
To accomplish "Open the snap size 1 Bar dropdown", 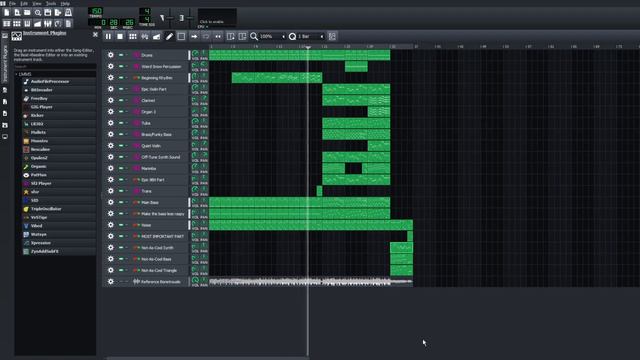I will (x=311, y=36).
